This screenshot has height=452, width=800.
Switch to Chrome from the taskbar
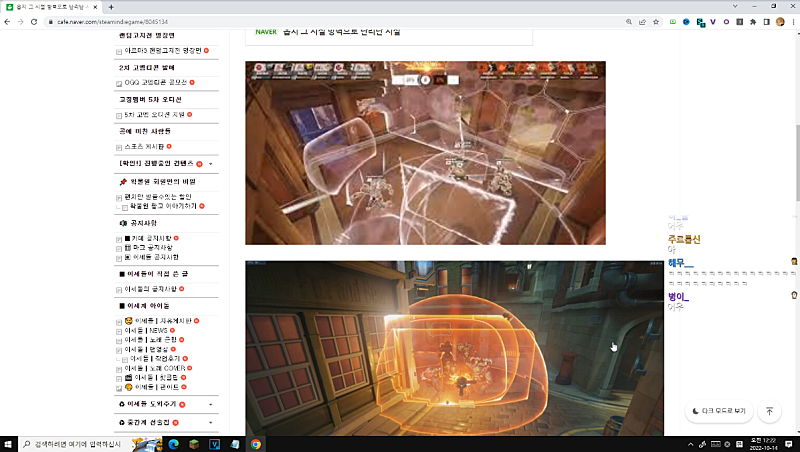(256, 444)
